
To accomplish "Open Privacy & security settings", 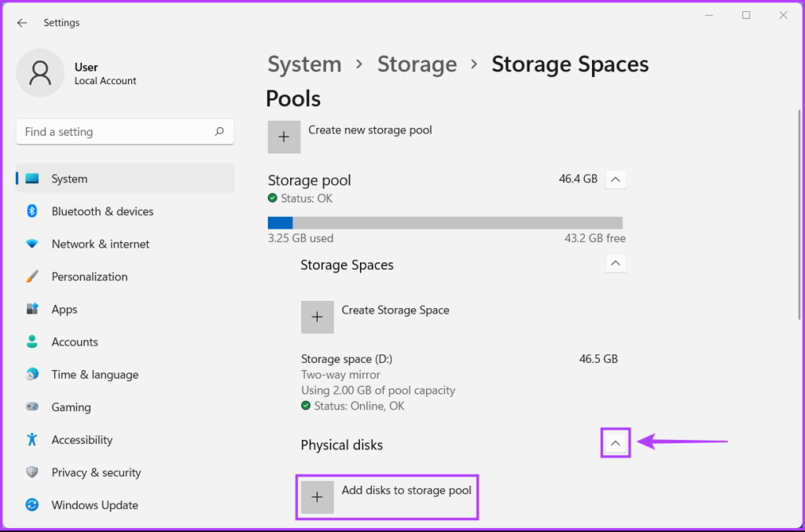I will coord(96,472).
